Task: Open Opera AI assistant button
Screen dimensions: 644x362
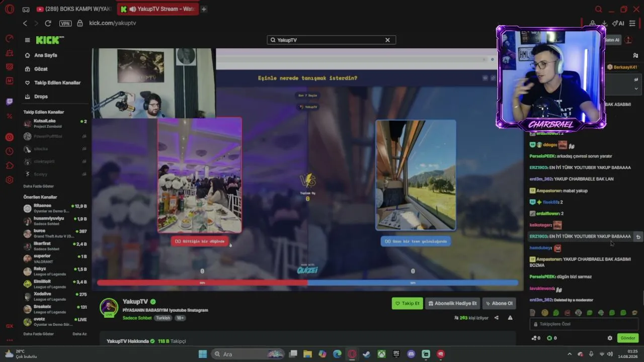Action: [618, 23]
